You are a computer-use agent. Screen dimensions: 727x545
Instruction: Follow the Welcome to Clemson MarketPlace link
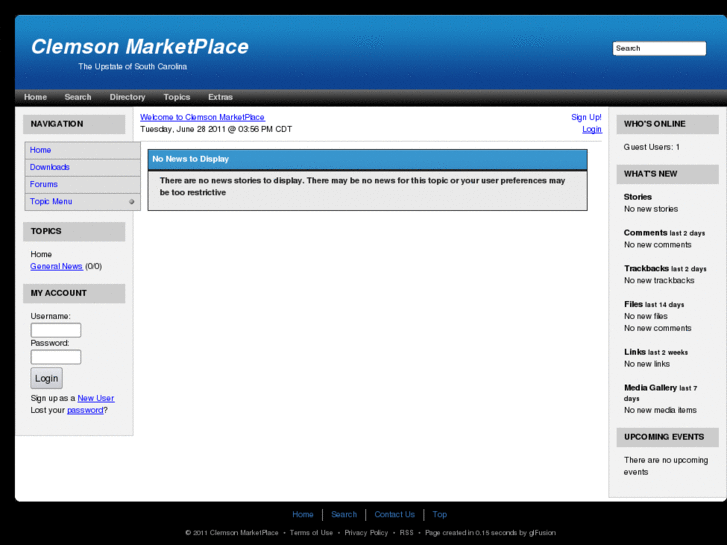point(203,117)
